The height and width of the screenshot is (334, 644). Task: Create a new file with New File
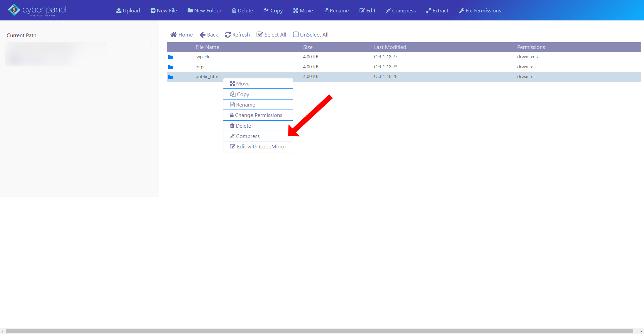coord(164,10)
